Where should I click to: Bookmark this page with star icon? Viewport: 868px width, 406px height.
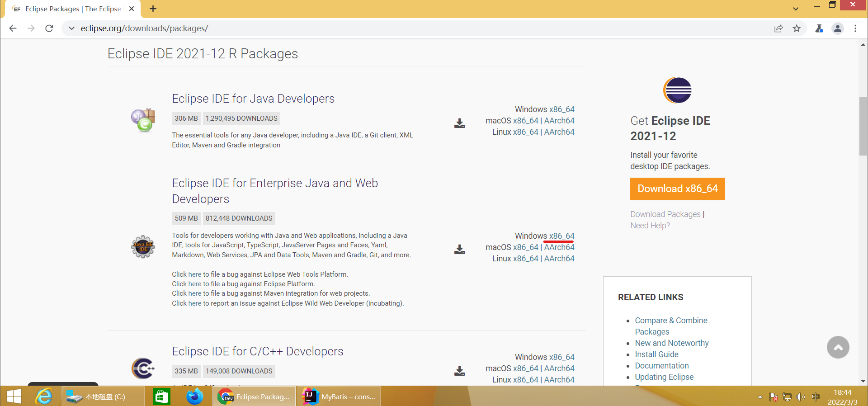(x=797, y=28)
